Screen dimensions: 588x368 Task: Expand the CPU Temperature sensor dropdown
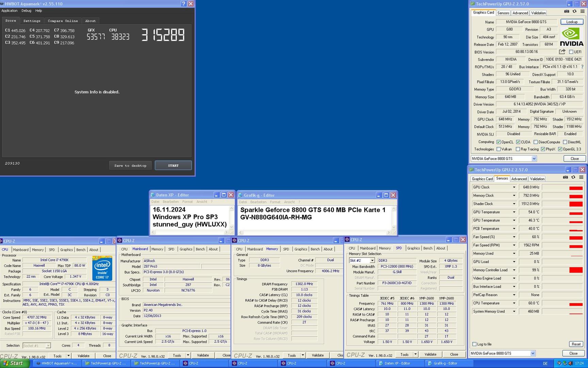tap(514, 303)
